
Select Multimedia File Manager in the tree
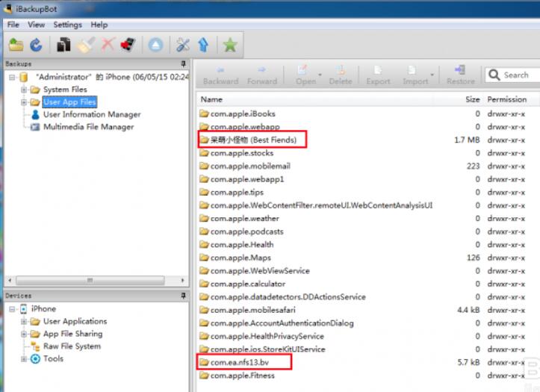point(89,127)
